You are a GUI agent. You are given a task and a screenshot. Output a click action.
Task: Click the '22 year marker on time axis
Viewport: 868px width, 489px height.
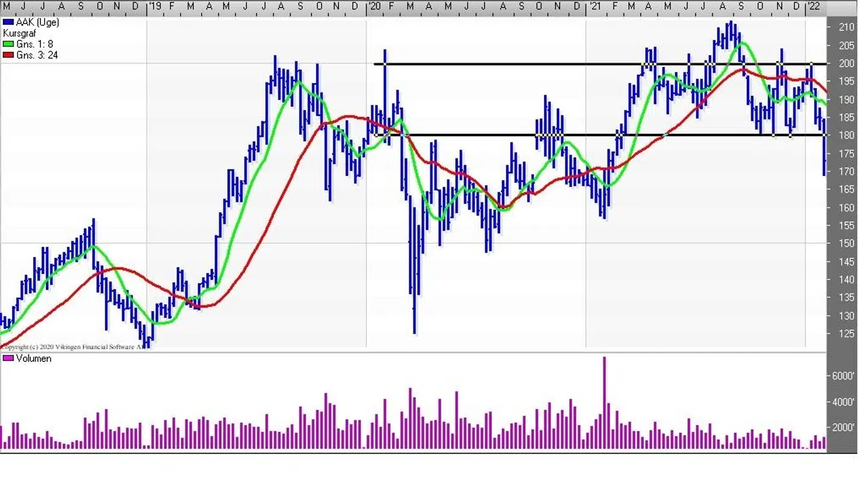tap(813, 6)
